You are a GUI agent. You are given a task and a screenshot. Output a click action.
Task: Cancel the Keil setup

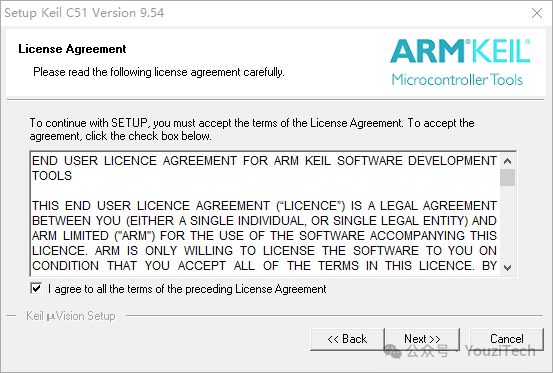click(506, 339)
